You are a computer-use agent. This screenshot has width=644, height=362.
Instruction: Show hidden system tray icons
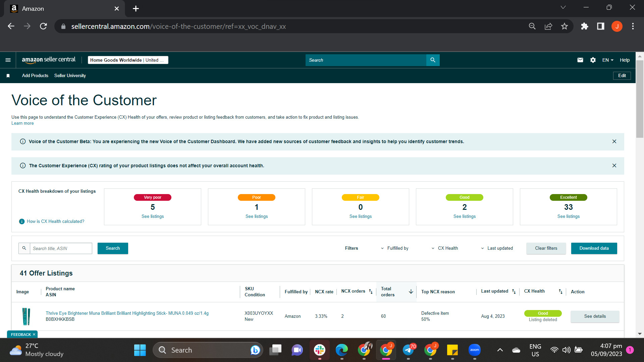pos(500,350)
